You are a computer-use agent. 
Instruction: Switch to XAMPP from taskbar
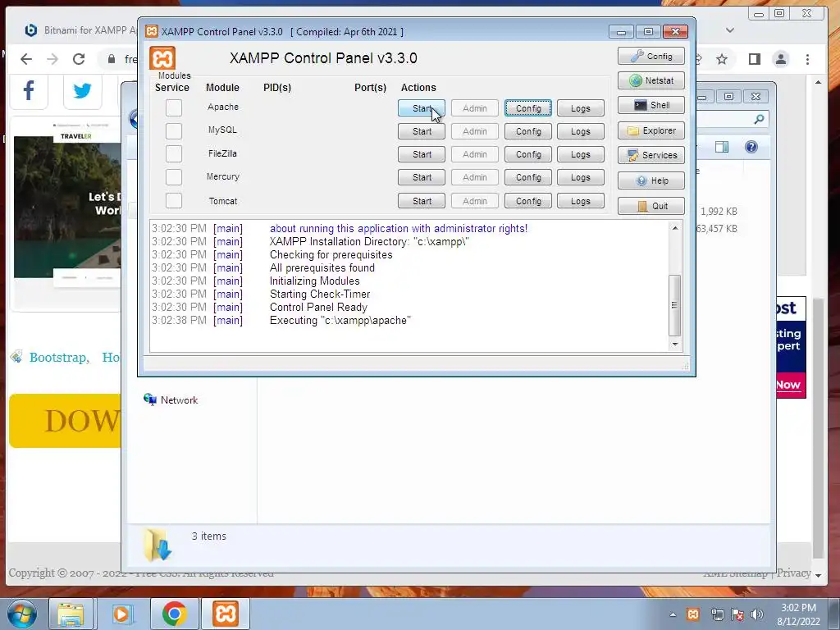pos(226,614)
